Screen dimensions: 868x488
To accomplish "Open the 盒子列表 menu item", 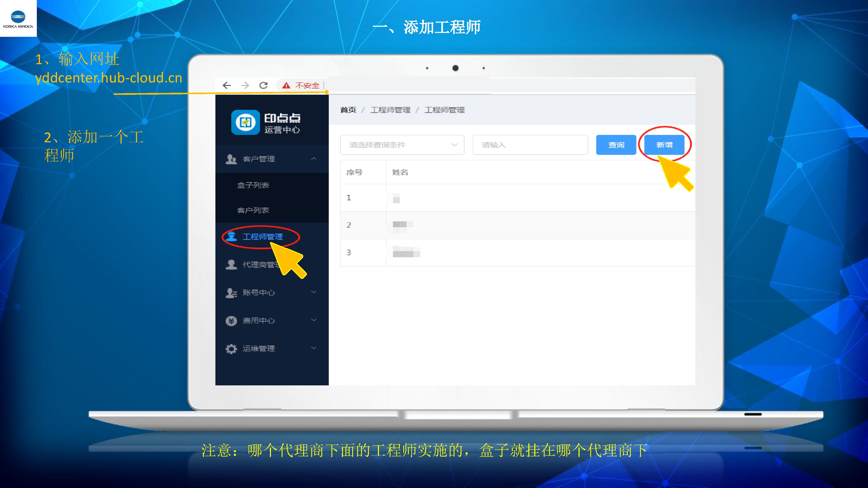I will click(253, 185).
